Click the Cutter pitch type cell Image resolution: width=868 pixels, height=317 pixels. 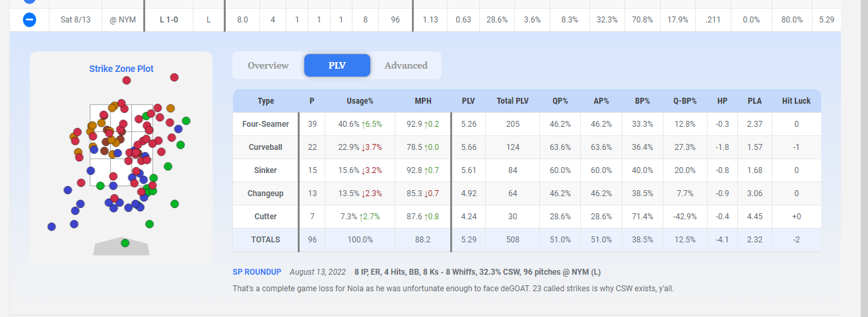pyautogui.click(x=266, y=217)
